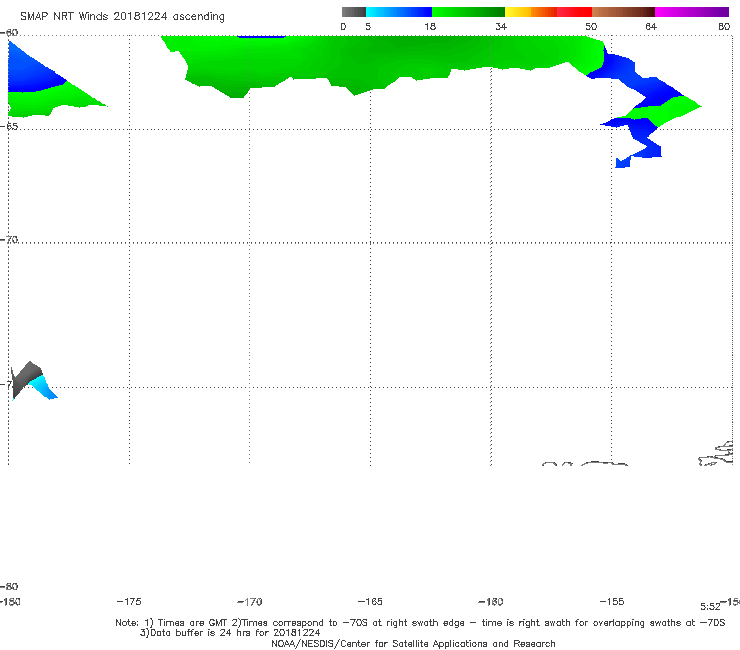Click the gray segment of the color bar

[x=353, y=12]
